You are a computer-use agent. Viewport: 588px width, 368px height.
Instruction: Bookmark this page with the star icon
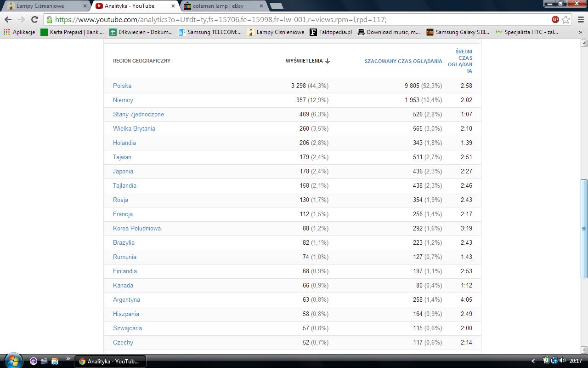click(x=566, y=19)
